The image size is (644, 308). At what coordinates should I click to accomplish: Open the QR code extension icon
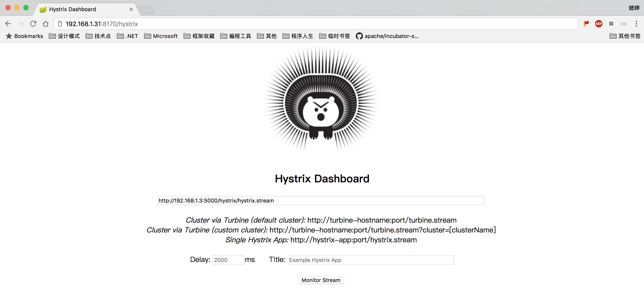pos(611,24)
